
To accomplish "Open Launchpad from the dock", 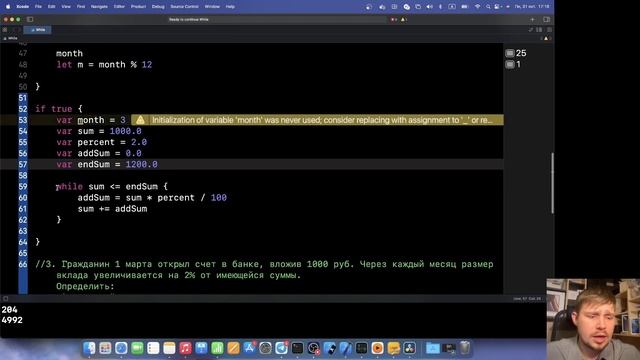I will tap(105, 348).
